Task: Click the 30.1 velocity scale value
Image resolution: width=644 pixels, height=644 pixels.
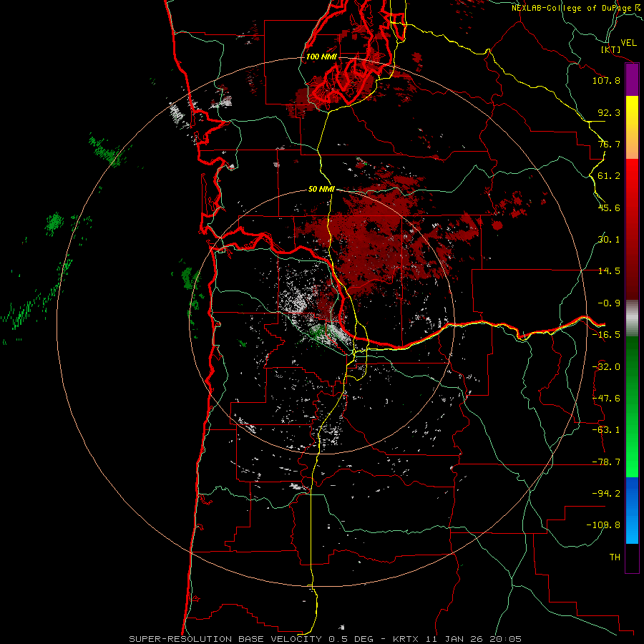Action: click(x=609, y=240)
